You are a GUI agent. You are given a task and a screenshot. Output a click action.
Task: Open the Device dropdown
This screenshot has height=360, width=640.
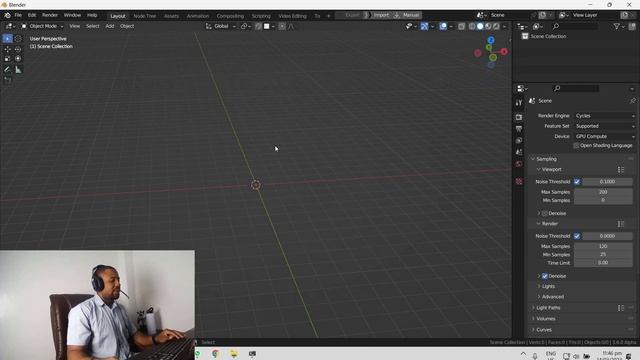pos(605,136)
